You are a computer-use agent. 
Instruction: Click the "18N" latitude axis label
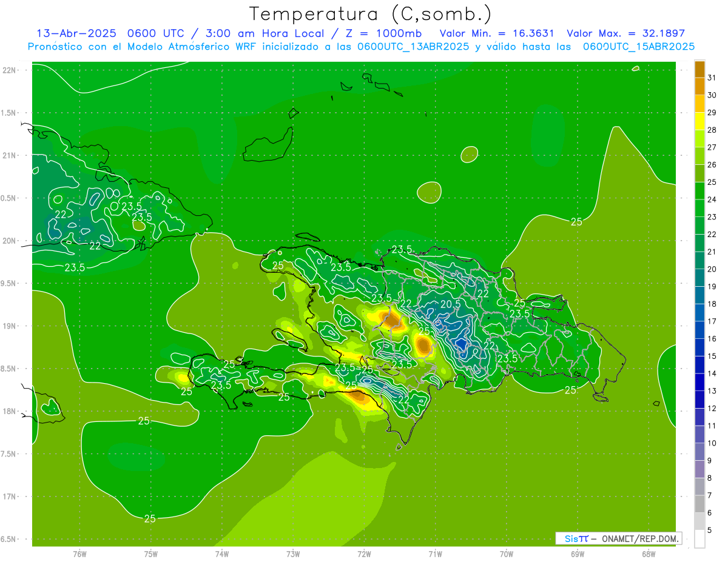(9, 411)
